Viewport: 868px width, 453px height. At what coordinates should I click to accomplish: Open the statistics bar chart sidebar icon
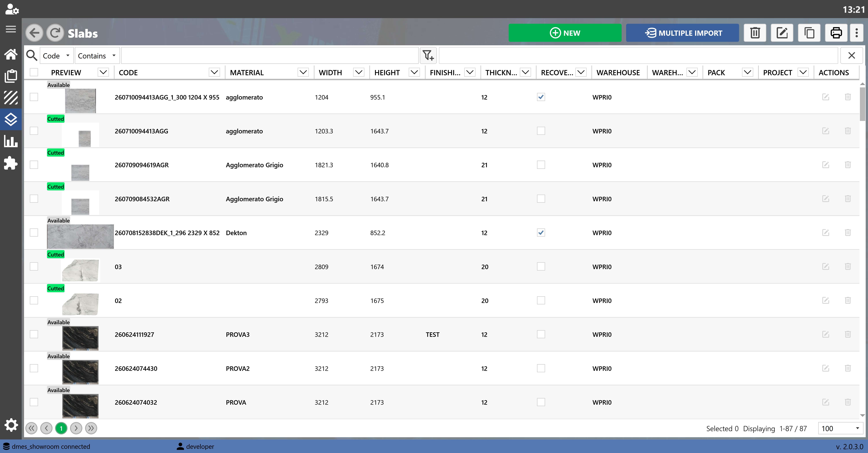coord(11,141)
